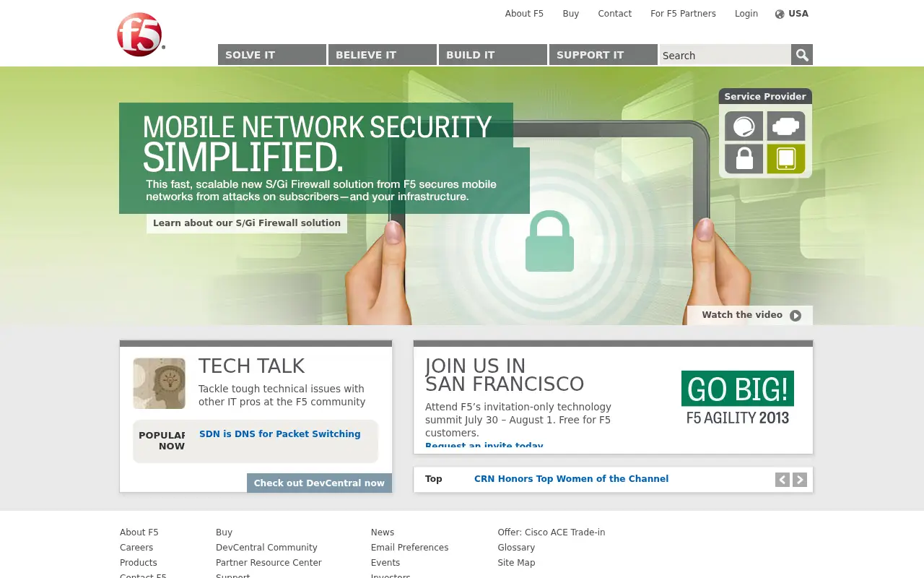Click the Service Provider tab label
924x578 pixels.
point(765,96)
